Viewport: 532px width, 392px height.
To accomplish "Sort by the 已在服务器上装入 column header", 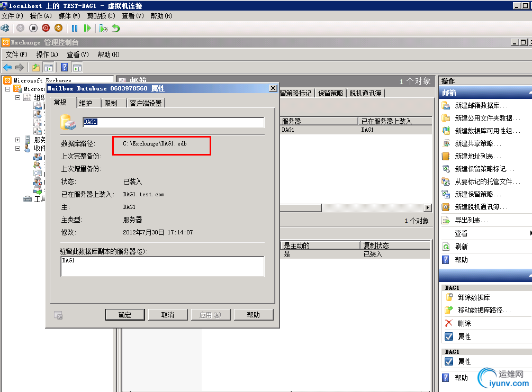I will coord(395,121).
